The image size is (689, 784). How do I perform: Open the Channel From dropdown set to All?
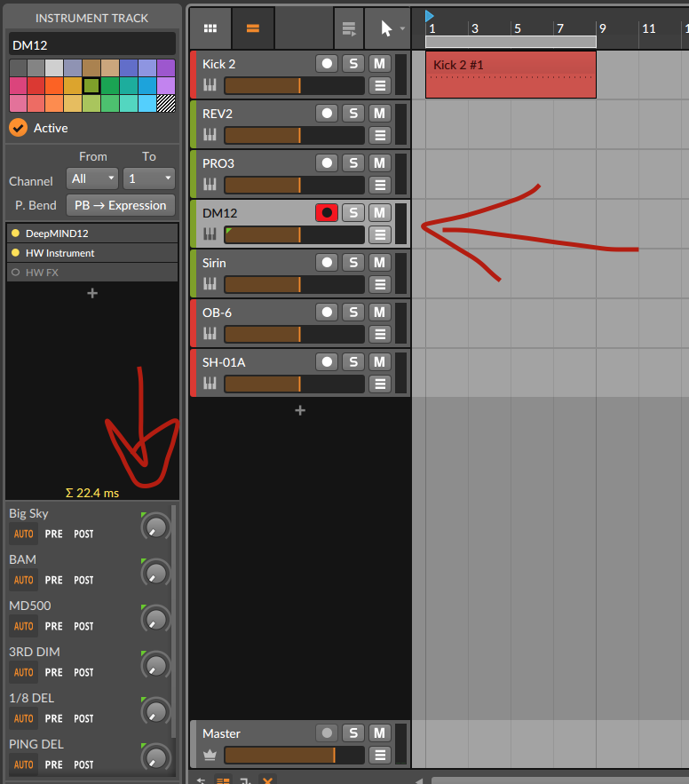(x=92, y=178)
